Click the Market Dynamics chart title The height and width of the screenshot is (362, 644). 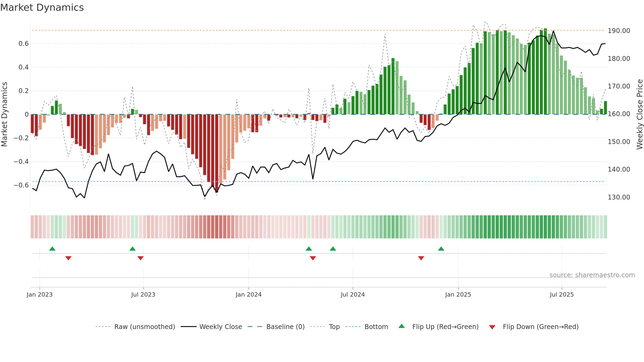[x=42, y=8]
